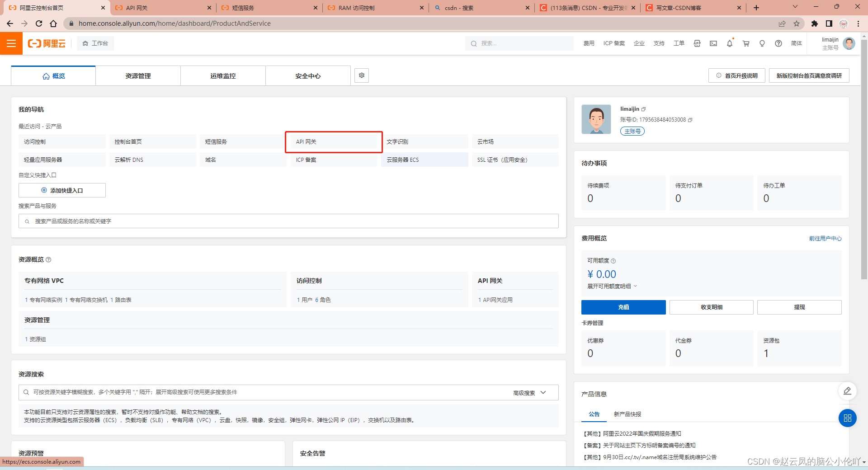Image resolution: width=868 pixels, height=470 pixels.
Task: Open the 阿里云2022年国庆假期服务通知 notice
Action: coord(632,433)
